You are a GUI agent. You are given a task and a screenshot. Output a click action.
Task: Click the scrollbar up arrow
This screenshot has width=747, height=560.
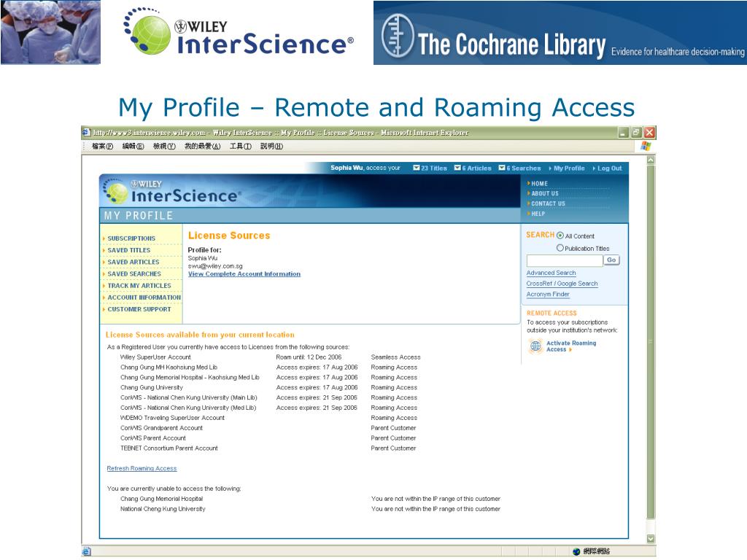(x=651, y=160)
